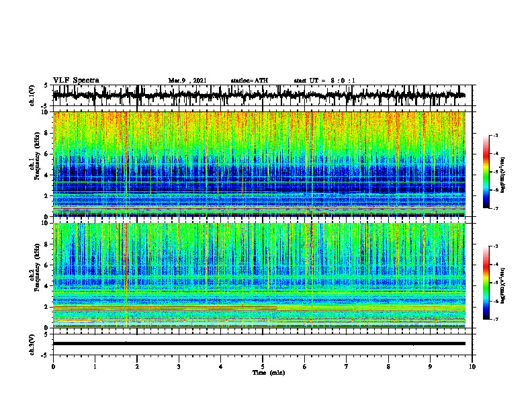
Task: Click the ch.3 flat voltage trace
Action: point(259,344)
